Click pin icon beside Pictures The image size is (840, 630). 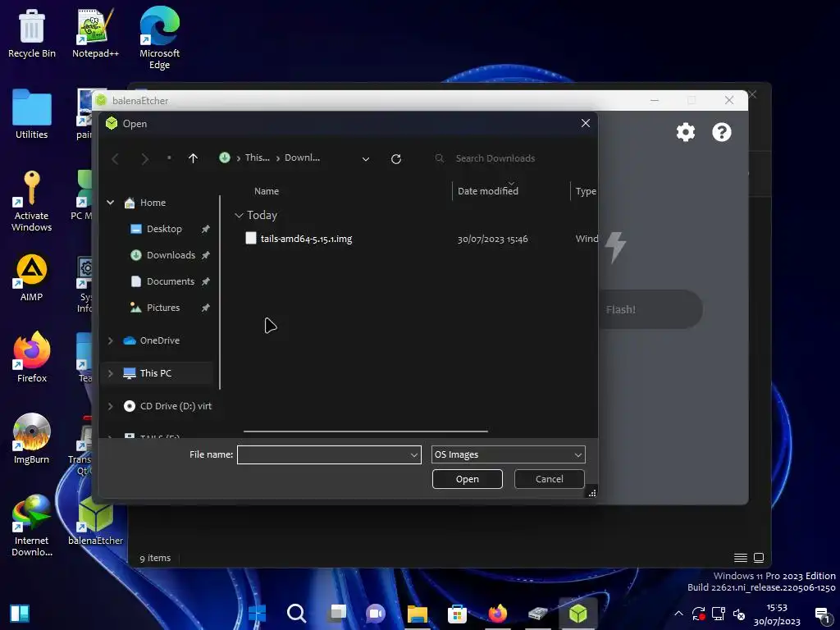tap(206, 308)
